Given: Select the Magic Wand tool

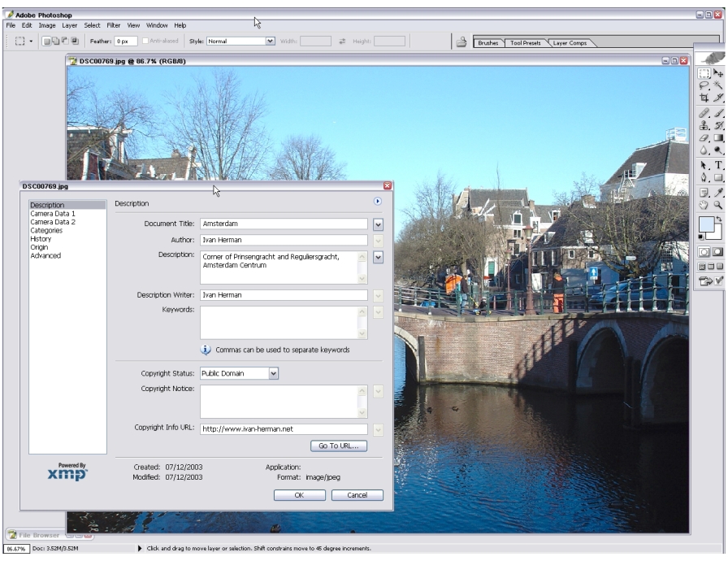Looking at the screenshot, I should 718,85.
